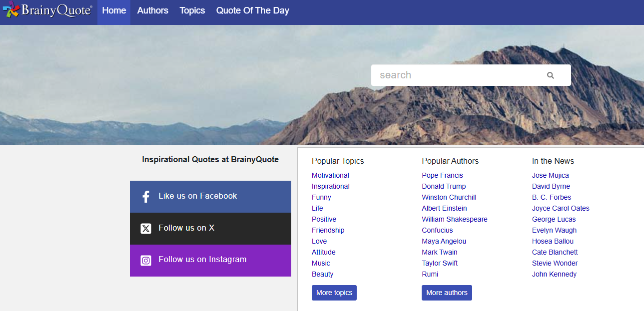
Task: Click into the search input field
Action: pyautogui.click(x=455, y=75)
